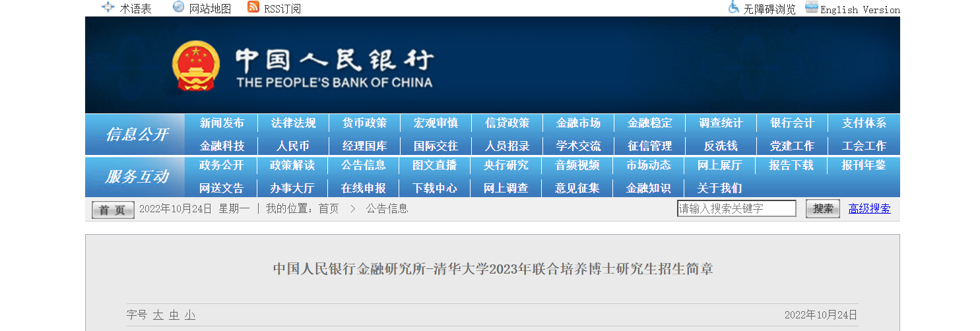The width and height of the screenshot is (980, 331).
Task: Open 办事大厅 menu item
Action: pyautogui.click(x=293, y=188)
